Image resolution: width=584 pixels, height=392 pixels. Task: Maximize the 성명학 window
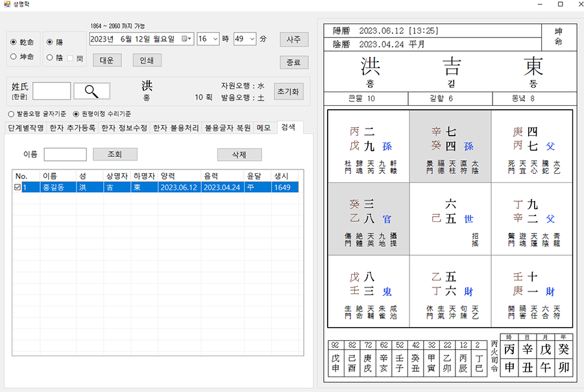pos(559,5)
